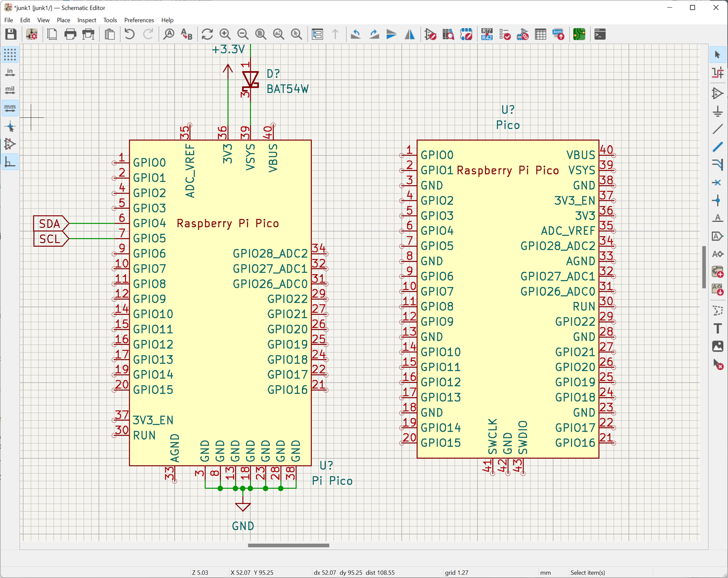Choose the Highlight Net tool

click(718, 73)
